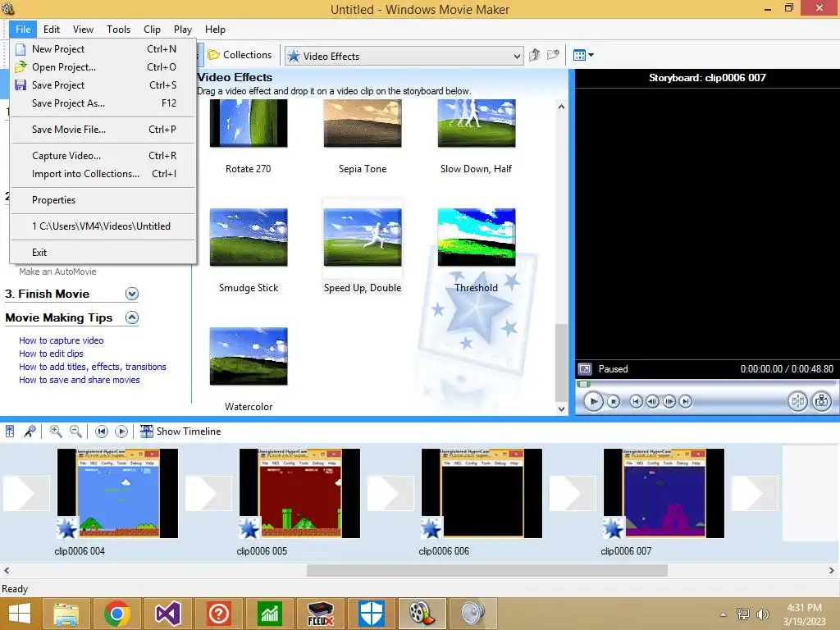Image resolution: width=840 pixels, height=630 pixels.
Task: Click the Stop button in the preview monitor
Action: pos(614,401)
